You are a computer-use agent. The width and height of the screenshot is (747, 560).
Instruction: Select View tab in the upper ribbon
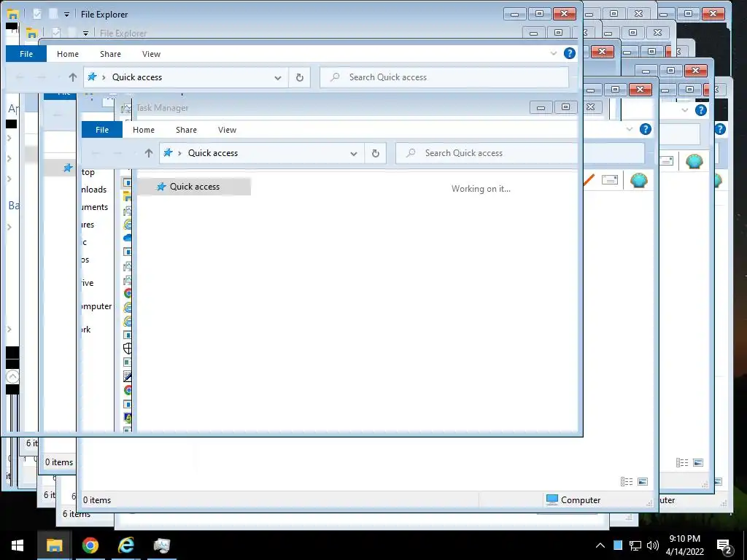pyautogui.click(x=151, y=54)
